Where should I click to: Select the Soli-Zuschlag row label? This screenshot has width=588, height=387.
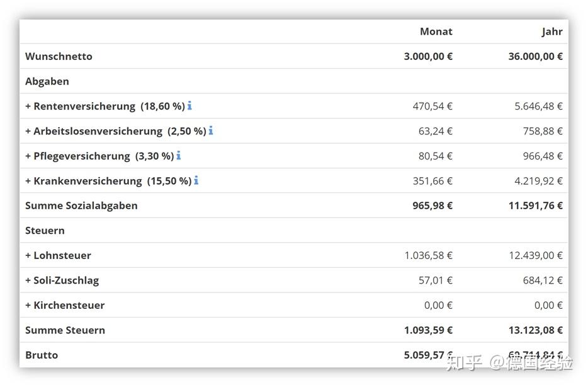pyautogui.click(x=62, y=280)
